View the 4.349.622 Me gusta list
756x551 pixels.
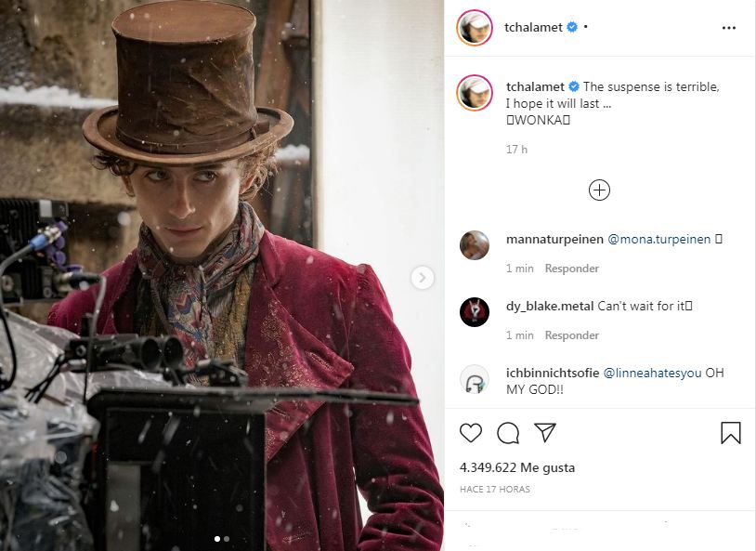pos(517,467)
